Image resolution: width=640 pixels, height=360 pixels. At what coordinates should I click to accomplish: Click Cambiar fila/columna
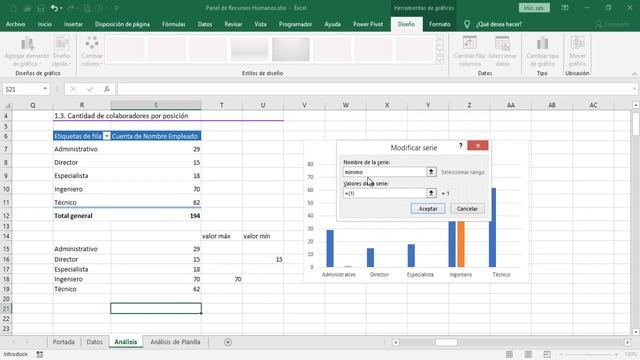coord(469,52)
